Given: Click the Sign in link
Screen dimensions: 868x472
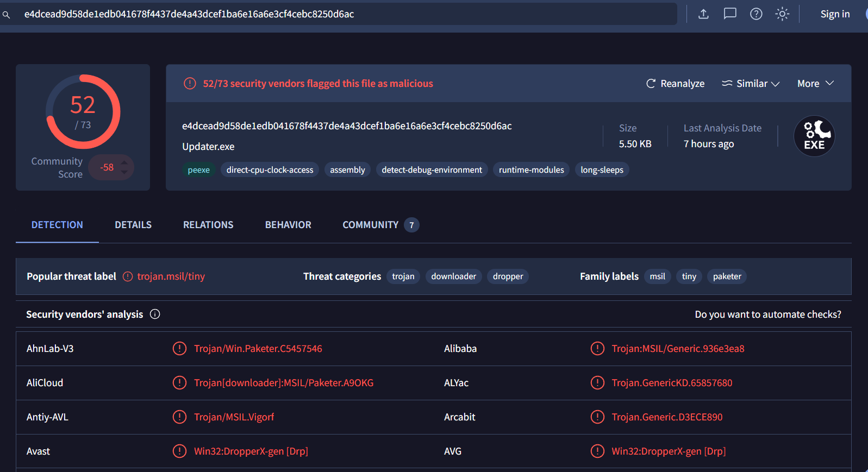Looking at the screenshot, I should tap(835, 14).
